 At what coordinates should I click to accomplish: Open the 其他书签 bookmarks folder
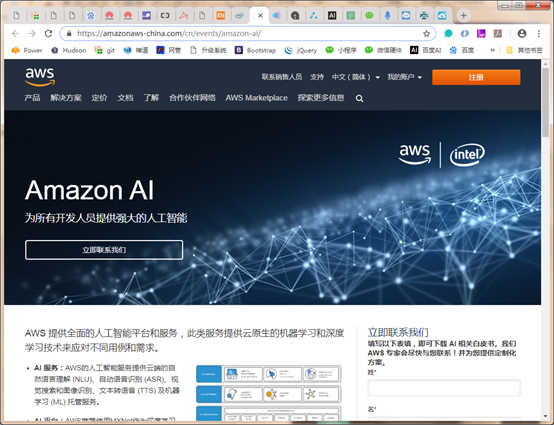(524, 51)
